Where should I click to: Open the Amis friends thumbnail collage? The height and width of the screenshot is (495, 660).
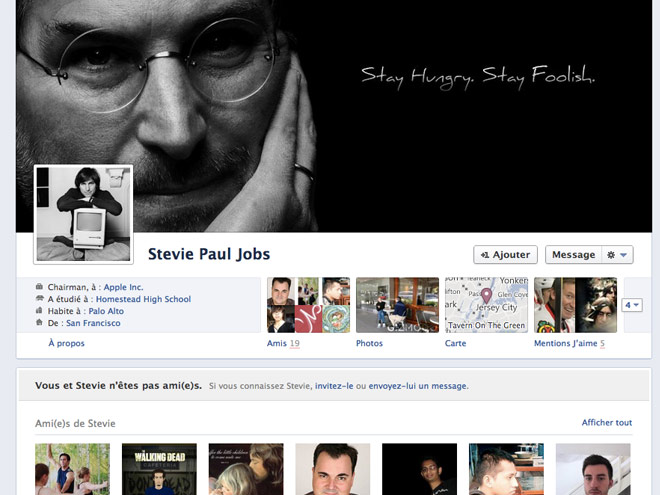tap(309, 305)
